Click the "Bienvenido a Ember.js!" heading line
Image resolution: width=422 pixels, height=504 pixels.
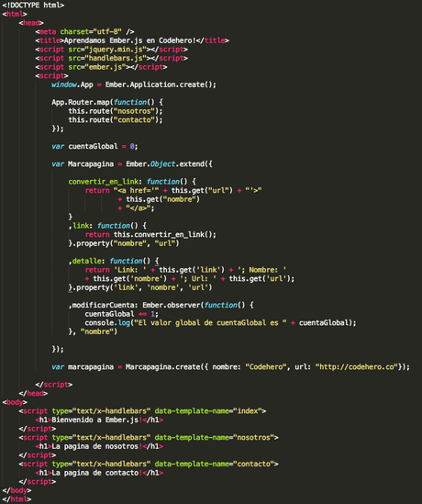click(x=99, y=420)
